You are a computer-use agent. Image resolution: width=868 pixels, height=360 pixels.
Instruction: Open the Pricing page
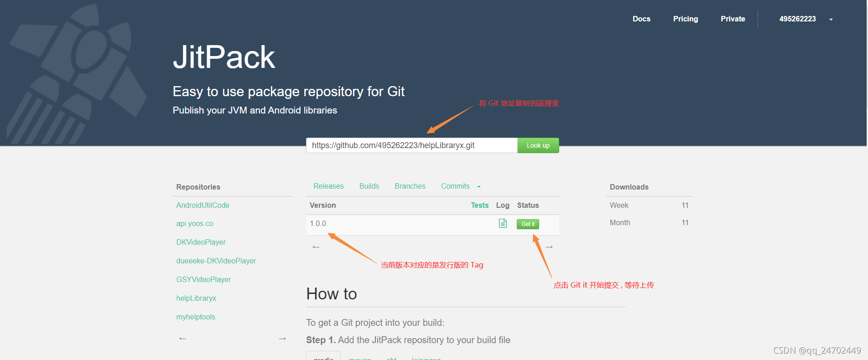pos(686,19)
